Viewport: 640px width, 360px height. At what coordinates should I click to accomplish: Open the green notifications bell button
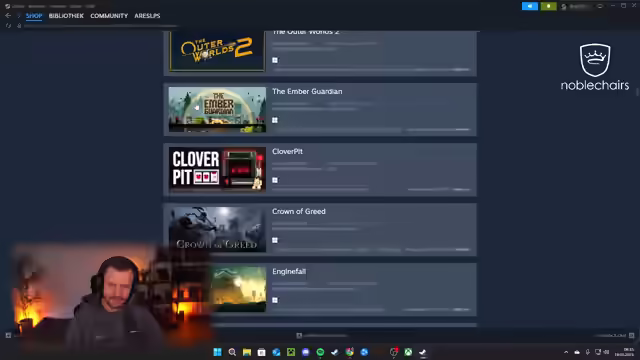(x=548, y=6)
